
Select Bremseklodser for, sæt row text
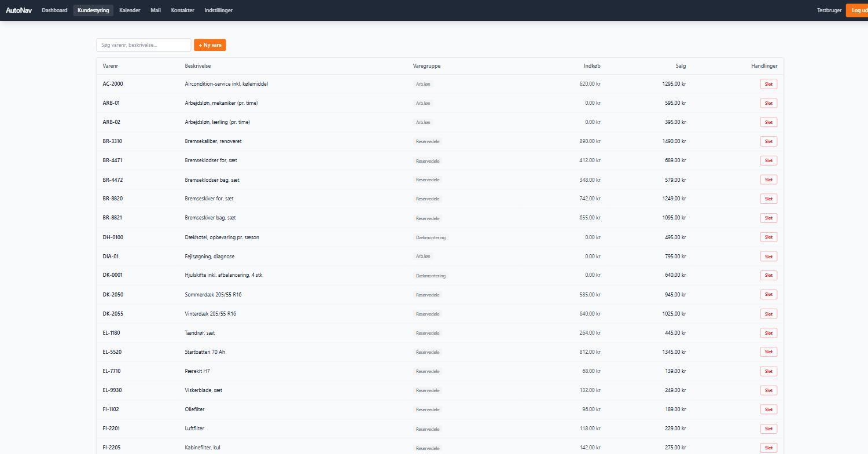(211, 160)
